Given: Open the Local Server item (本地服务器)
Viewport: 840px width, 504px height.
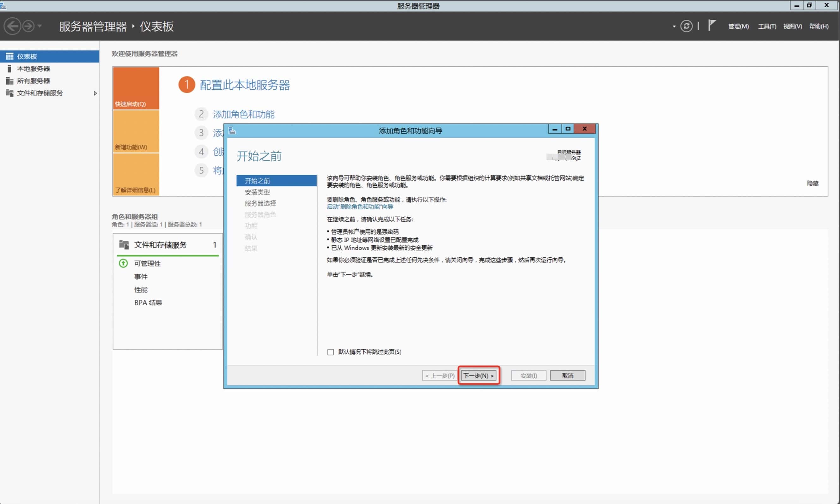Looking at the screenshot, I should click(x=33, y=69).
